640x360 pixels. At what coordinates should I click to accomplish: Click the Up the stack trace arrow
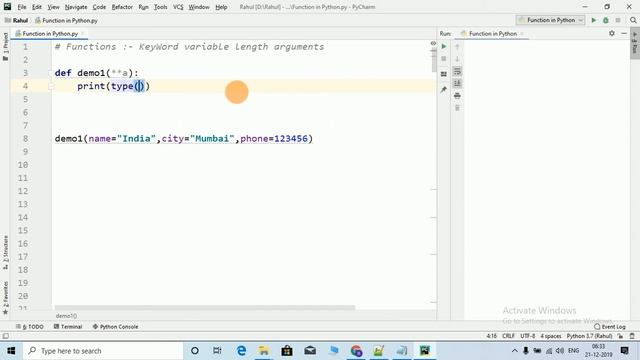457,47
